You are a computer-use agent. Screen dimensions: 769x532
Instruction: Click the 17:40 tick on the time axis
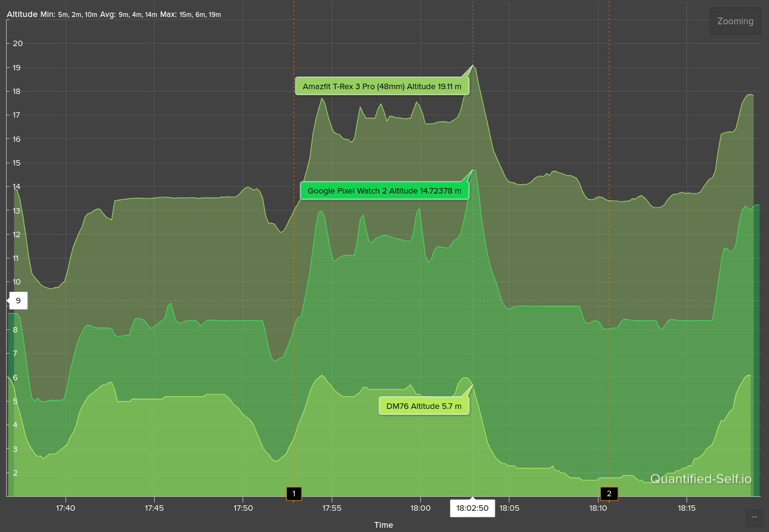click(x=65, y=508)
